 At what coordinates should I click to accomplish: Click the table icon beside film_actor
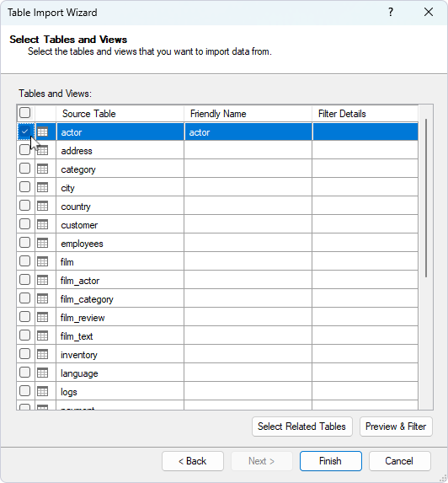[x=42, y=280]
